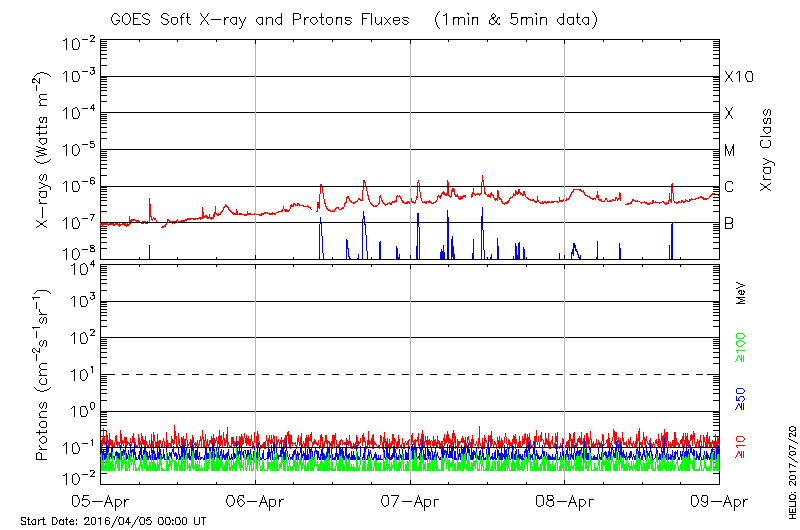The height and width of the screenshot is (530, 800).
Task: Click the HELIO 2017/07/20 vertical stamp
Action: [x=789, y=467]
